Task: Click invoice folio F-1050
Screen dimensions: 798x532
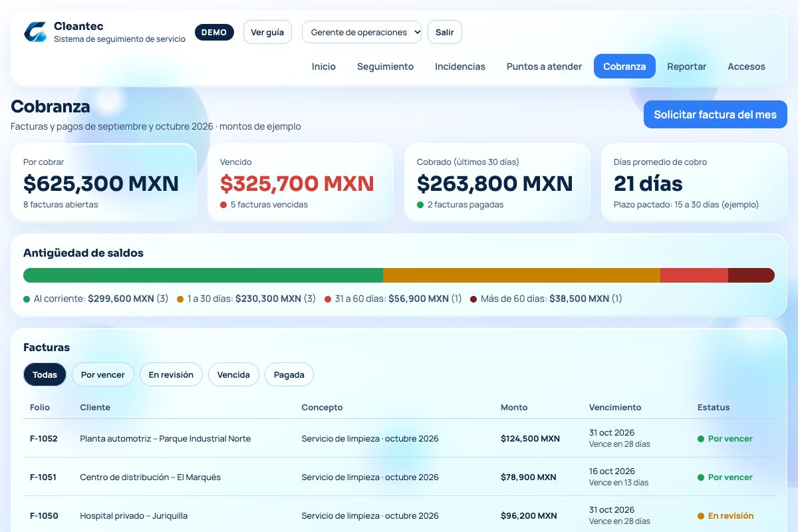Action: click(x=44, y=516)
